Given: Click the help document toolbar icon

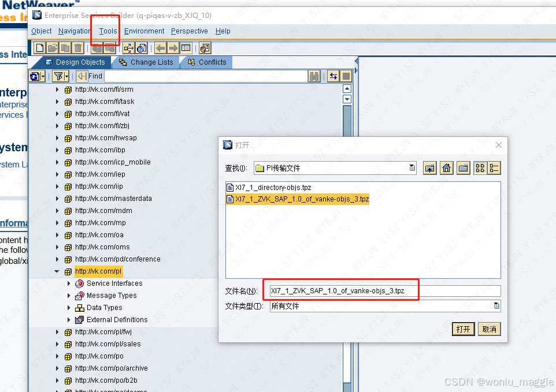Looking at the screenshot, I should coord(142,48).
